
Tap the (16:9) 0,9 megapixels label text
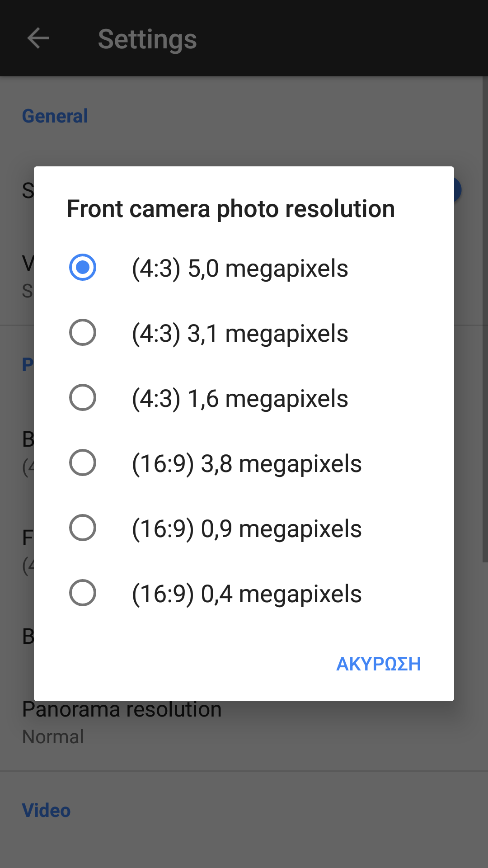pos(247,529)
